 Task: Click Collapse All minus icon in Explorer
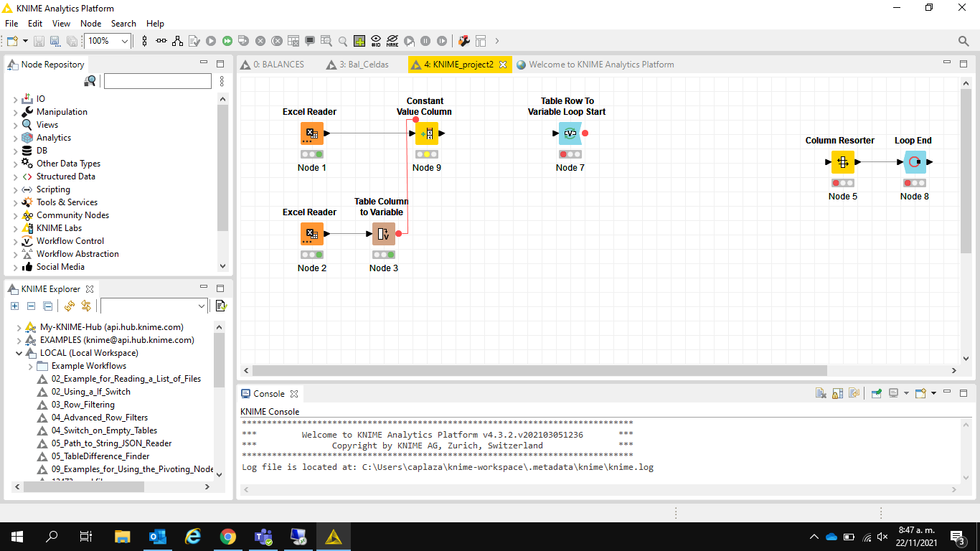(31, 306)
